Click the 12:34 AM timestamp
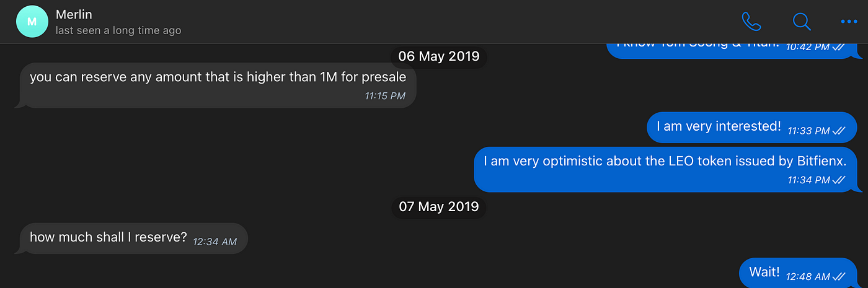The height and width of the screenshot is (288, 868). [x=215, y=242]
